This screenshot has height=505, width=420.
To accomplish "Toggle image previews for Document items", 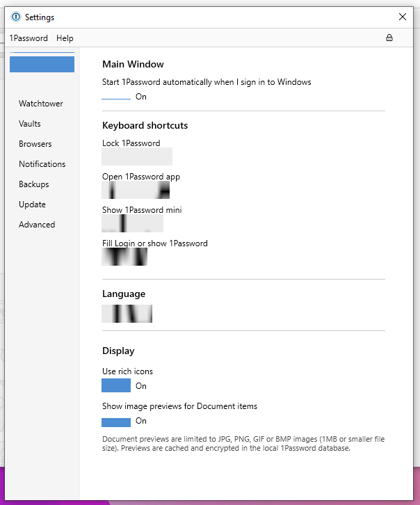I will point(116,422).
